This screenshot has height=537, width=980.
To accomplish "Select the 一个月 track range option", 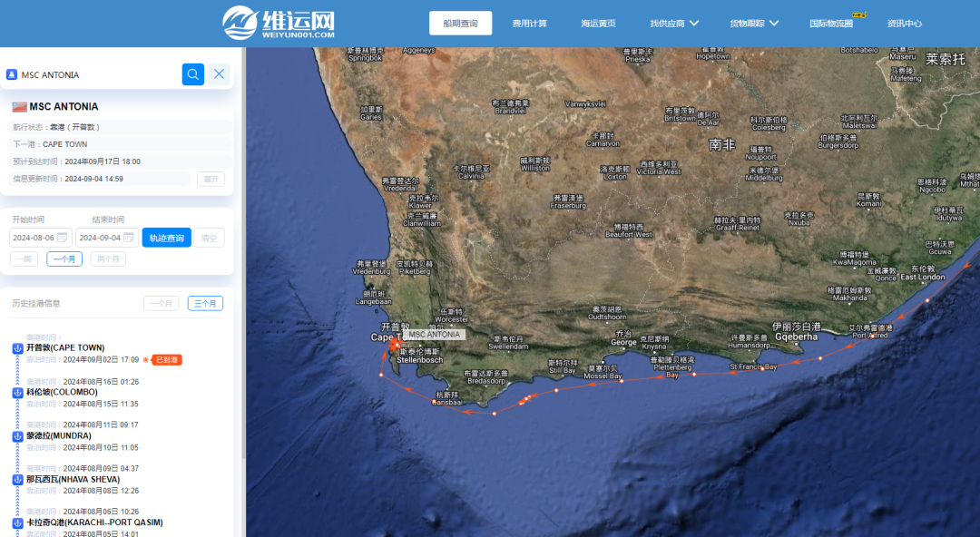I will coord(64,259).
